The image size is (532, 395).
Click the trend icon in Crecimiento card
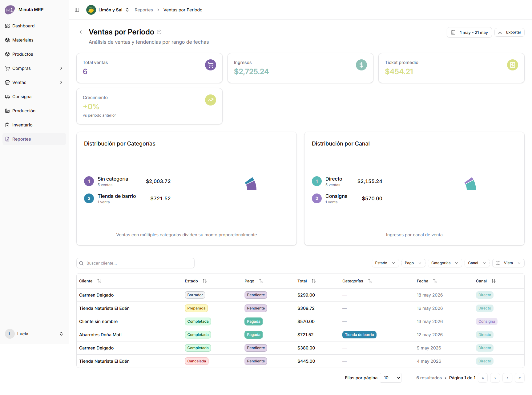[x=211, y=100]
